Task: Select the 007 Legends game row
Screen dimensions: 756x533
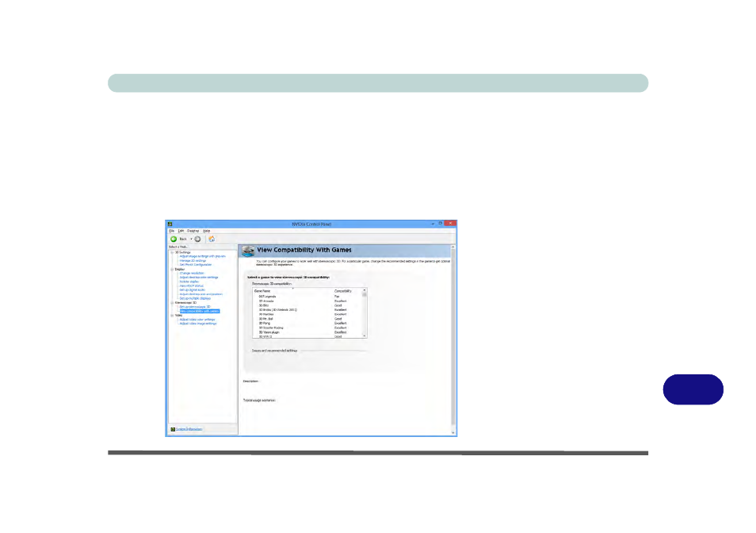Action: click(307, 297)
